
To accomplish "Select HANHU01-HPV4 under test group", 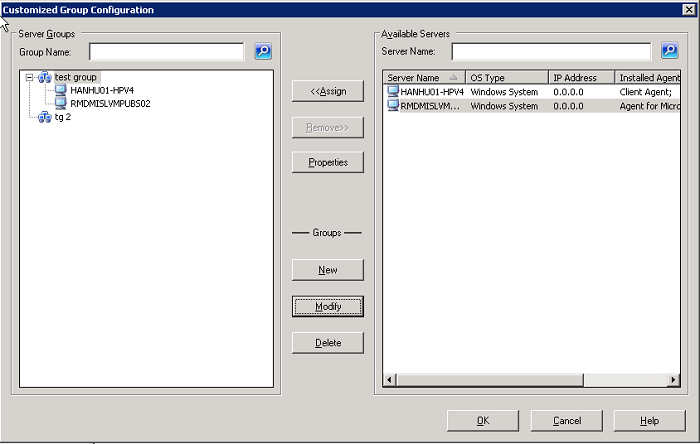I will pos(102,91).
